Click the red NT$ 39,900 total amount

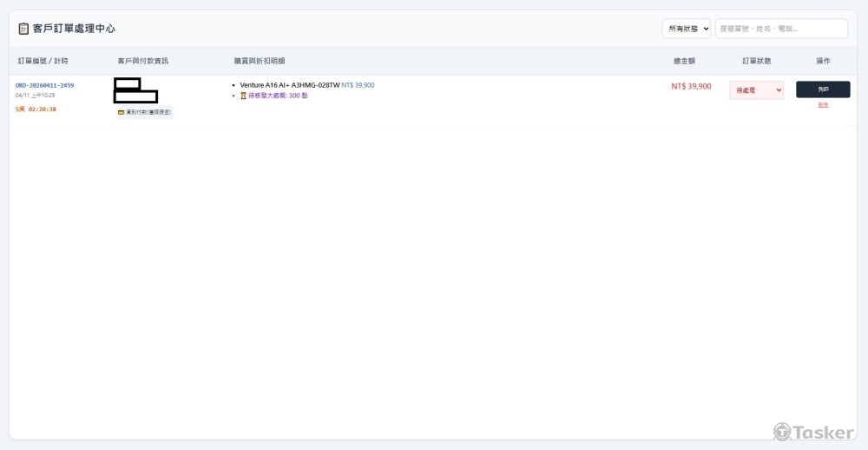click(x=691, y=86)
